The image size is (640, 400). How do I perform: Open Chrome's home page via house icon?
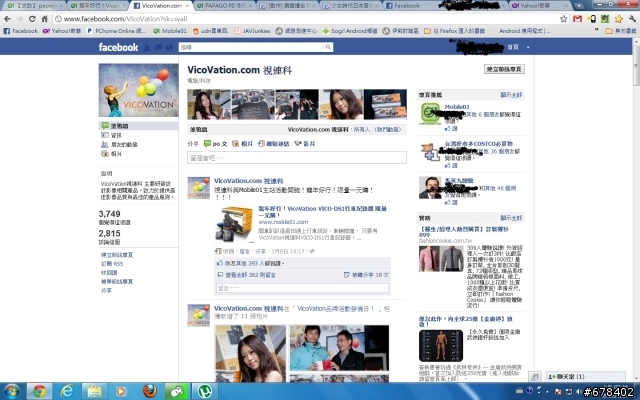click(44, 19)
